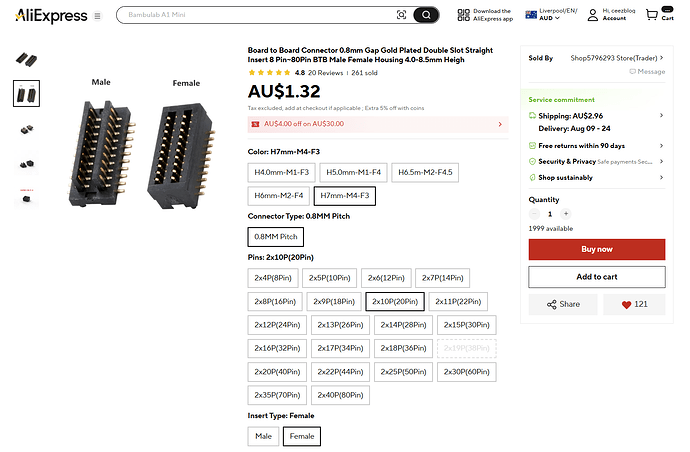Open the Shop5796293 Store seller link
This screenshot has width=690, height=452.
tap(617, 58)
